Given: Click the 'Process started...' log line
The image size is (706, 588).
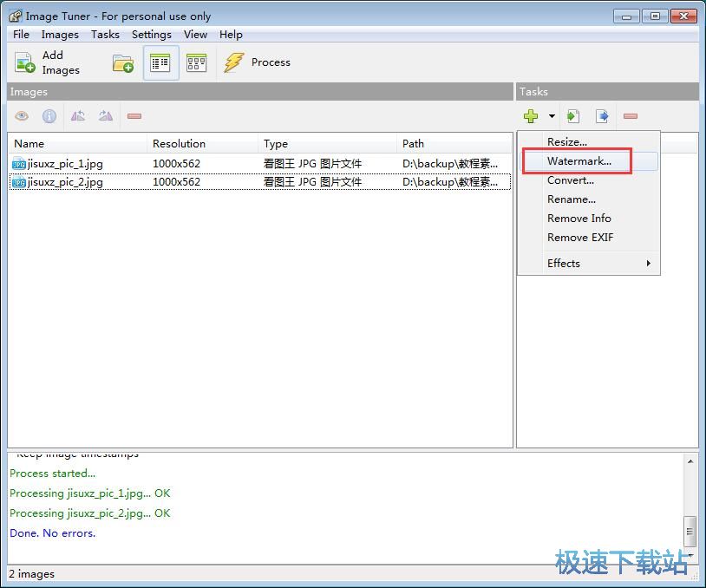Looking at the screenshot, I should 52,474.
